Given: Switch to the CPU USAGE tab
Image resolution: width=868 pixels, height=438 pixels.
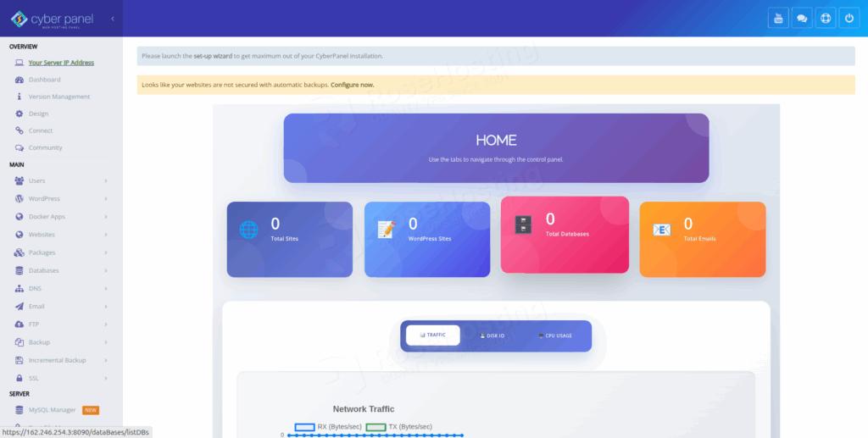Looking at the screenshot, I should pyautogui.click(x=555, y=335).
